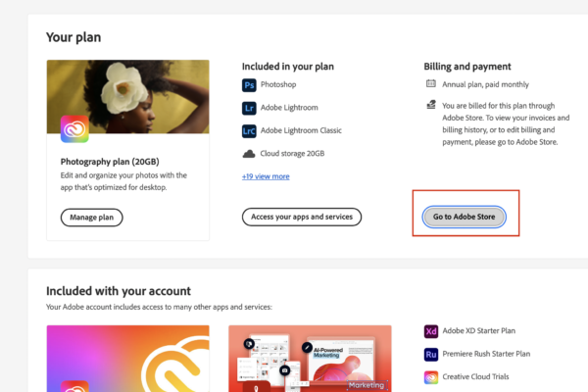The width and height of the screenshot is (588, 392).
Task: Click the Lightroom Classic LrC icon
Action: pos(249,131)
